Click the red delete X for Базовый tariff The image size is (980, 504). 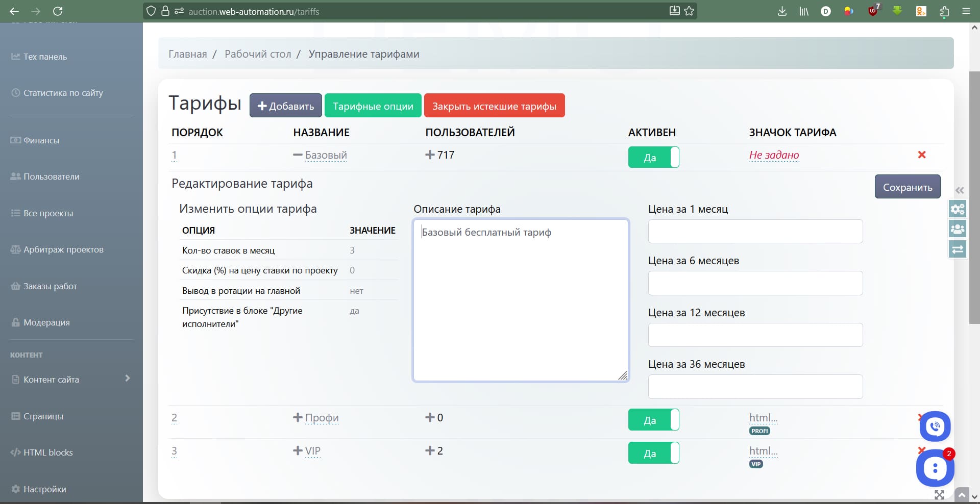(921, 155)
